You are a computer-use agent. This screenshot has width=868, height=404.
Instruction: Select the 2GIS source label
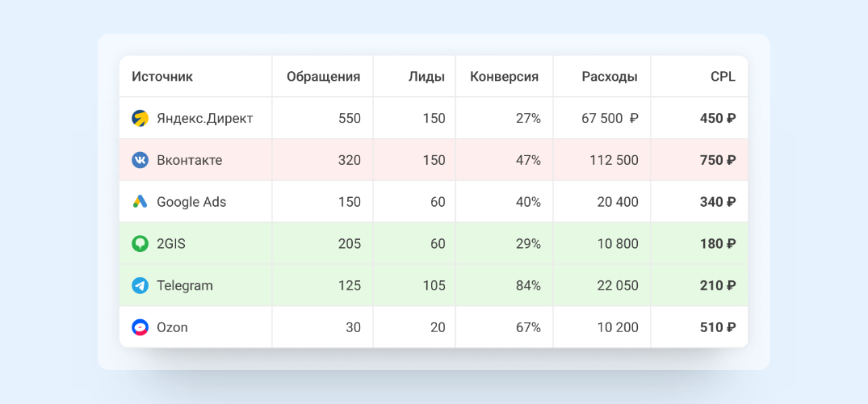pyautogui.click(x=171, y=243)
